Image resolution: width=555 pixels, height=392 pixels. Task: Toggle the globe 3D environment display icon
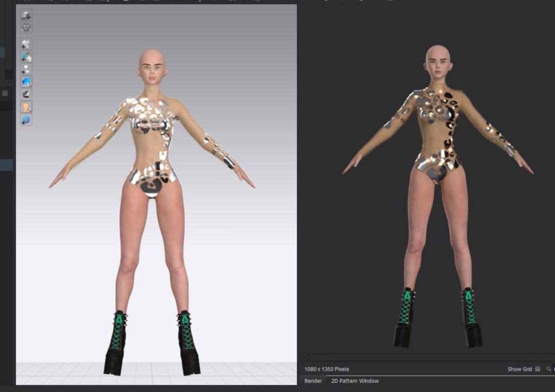26,120
